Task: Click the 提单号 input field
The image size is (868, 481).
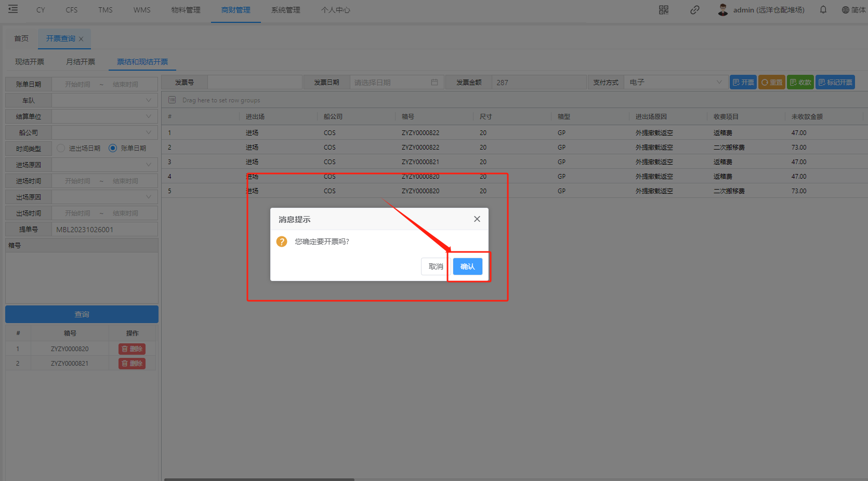Action: (x=104, y=230)
